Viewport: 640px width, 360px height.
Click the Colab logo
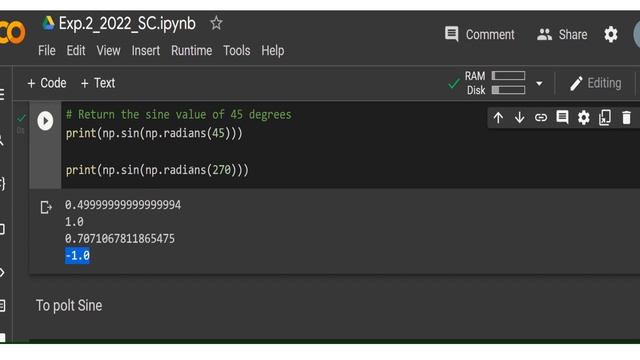[x=12, y=33]
